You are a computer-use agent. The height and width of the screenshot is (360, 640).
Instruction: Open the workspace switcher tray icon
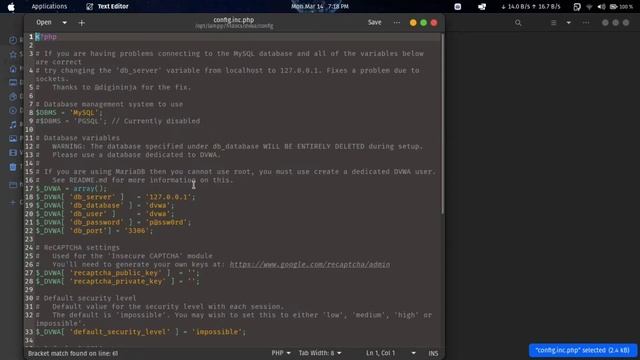[482, 7]
